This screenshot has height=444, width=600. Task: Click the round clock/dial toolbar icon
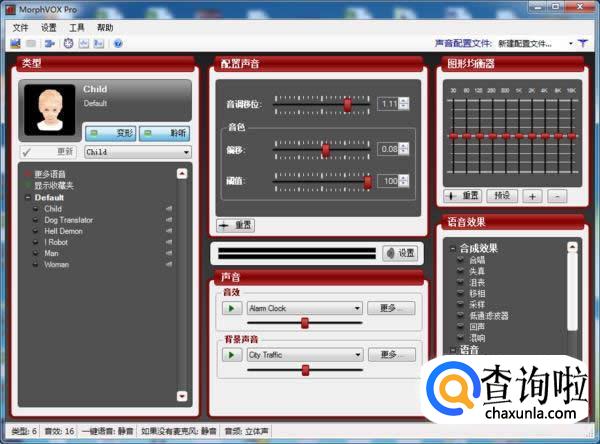click(68, 43)
